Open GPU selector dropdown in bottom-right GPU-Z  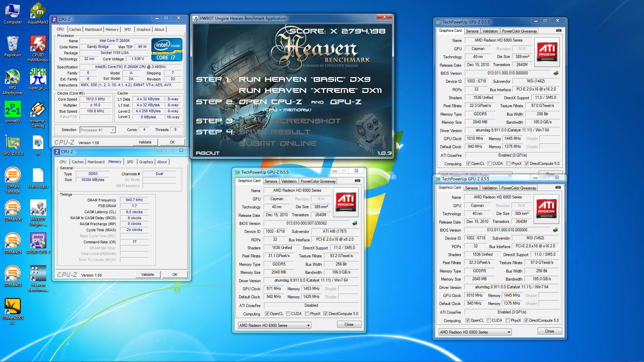pos(475,332)
